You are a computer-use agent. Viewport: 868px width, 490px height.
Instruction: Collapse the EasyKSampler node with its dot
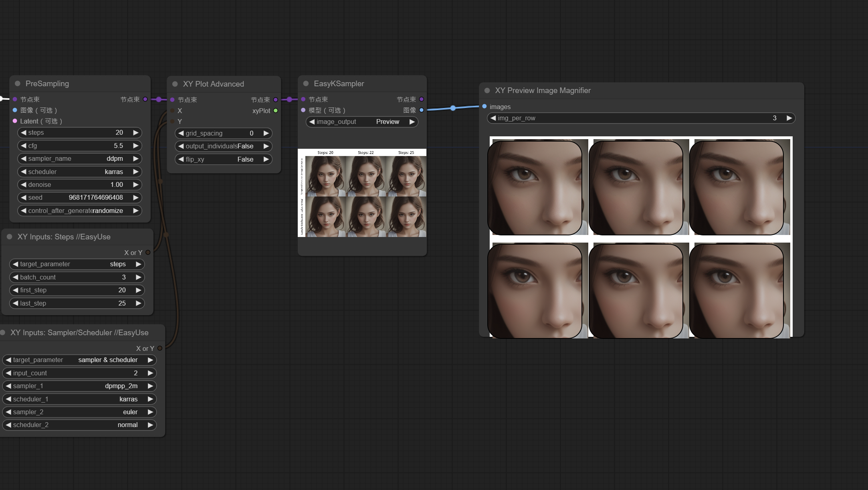(306, 83)
